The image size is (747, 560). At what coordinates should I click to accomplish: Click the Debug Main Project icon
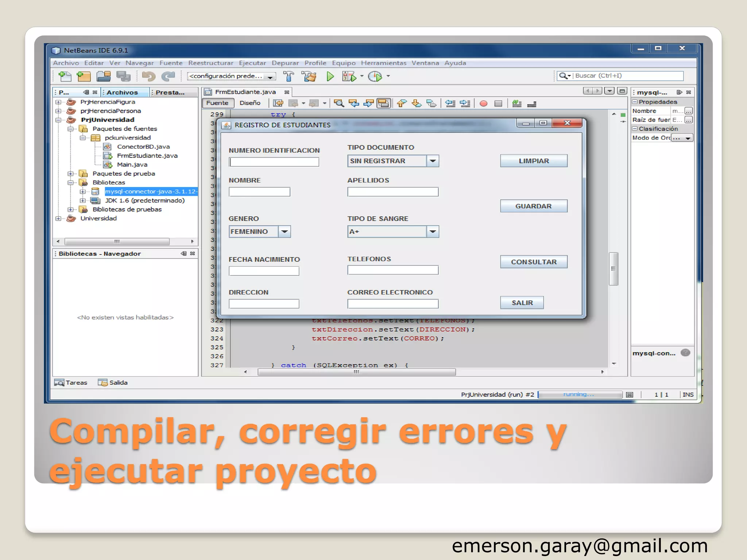point(349,76)
